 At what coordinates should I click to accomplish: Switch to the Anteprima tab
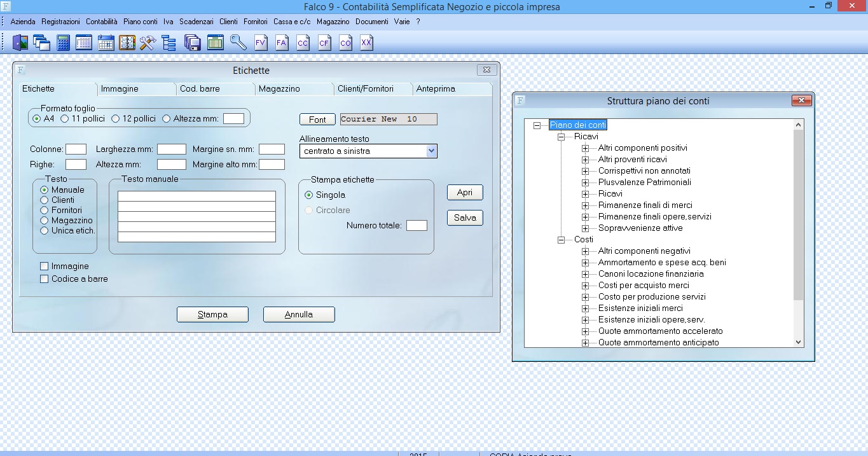(x=452, y=89)
